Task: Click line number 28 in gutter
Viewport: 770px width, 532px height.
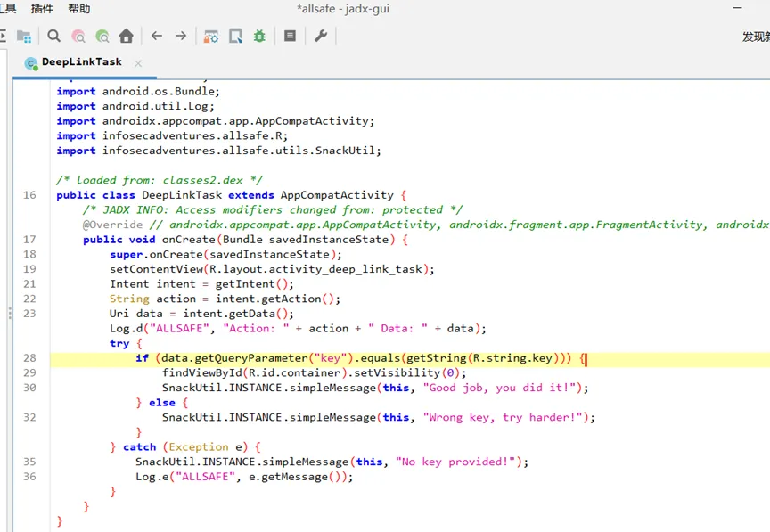Action: pos(29,358)
